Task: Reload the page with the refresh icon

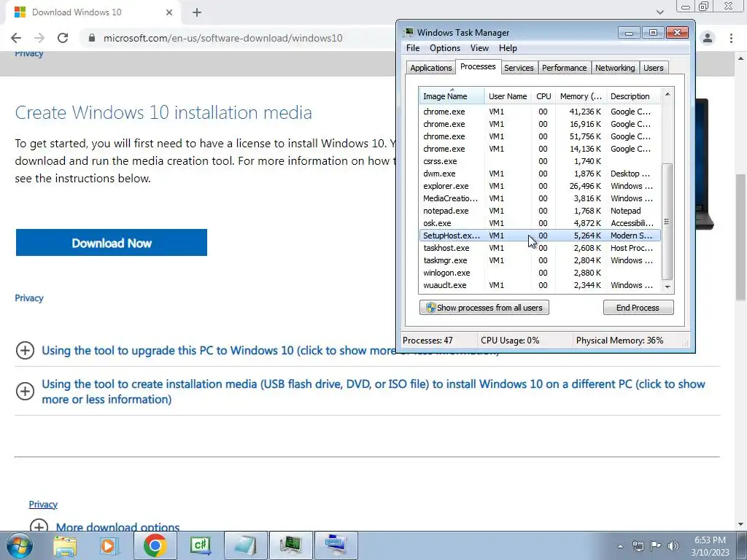Action: (63, 38)
